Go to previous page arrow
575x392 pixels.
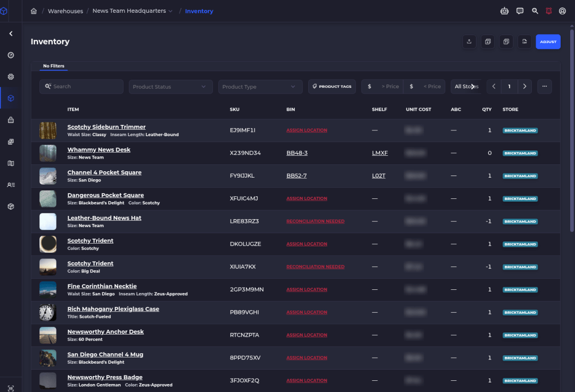click(494, 87)
